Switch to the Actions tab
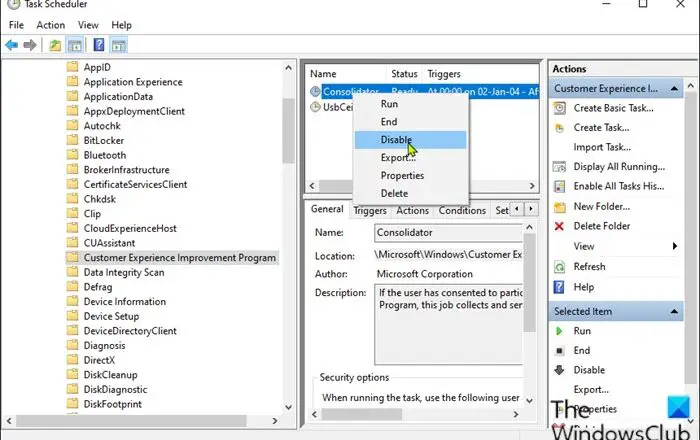 pos(412,211)
